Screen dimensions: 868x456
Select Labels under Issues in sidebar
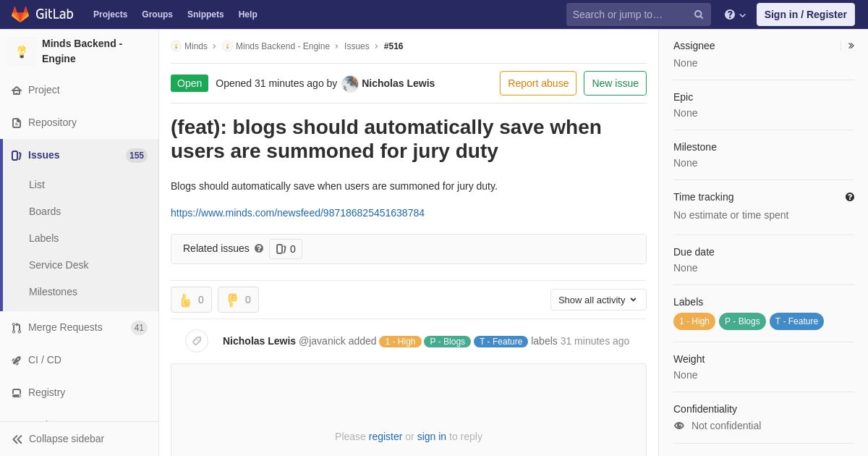pos(44,238)
